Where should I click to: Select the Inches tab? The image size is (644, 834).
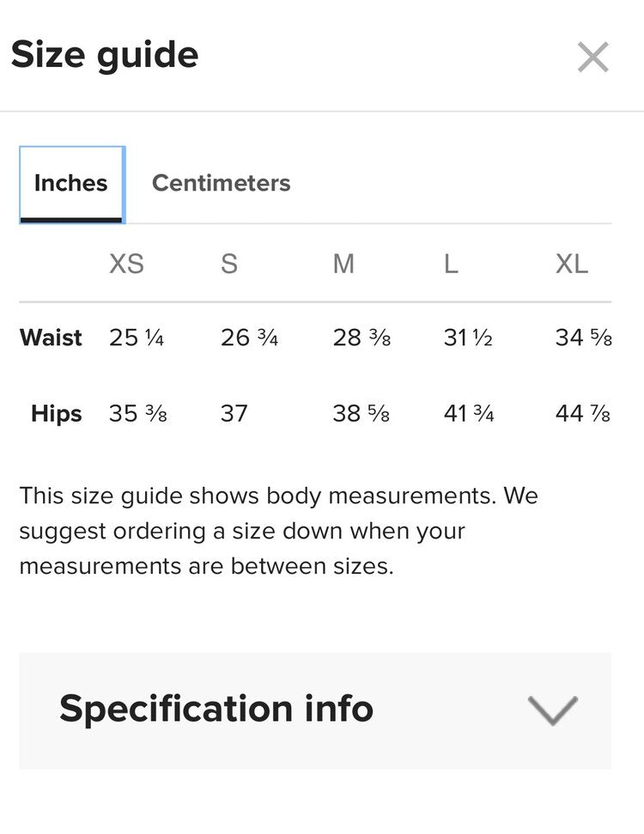coord(71,184)
